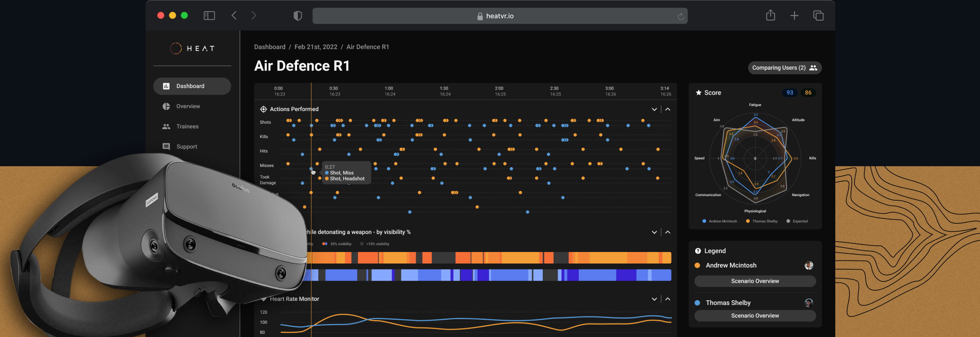Collapse the Heart Rate Monitor panel
Image resolution: width=980 pixels, height=337 pixels.
click(668, 299)
